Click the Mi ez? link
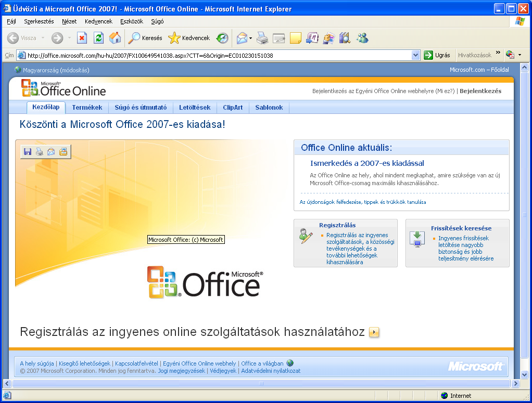The image size is (532, 403). click(445, 91)
